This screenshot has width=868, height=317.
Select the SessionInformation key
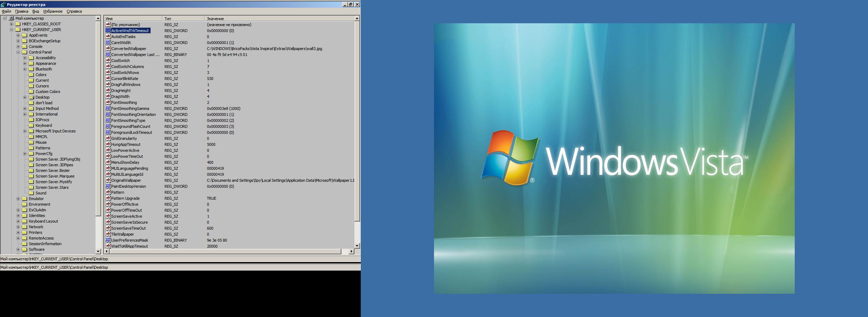[45, 244]
